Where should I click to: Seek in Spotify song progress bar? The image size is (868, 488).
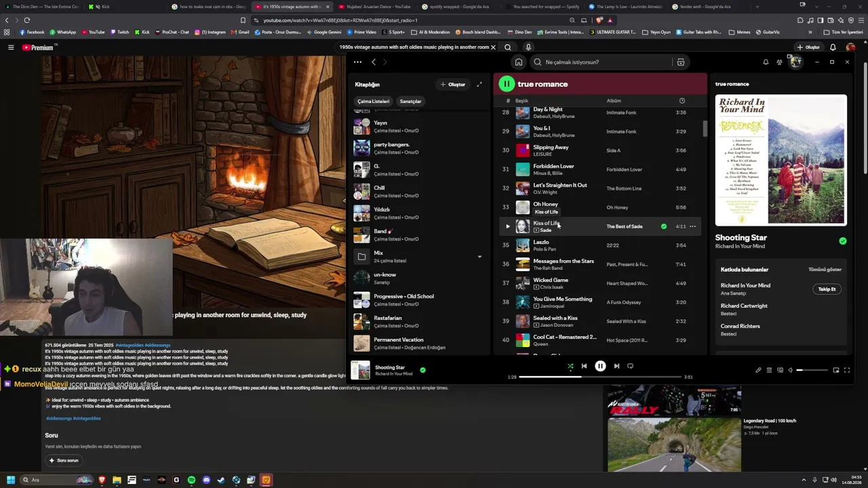(600, 377)
